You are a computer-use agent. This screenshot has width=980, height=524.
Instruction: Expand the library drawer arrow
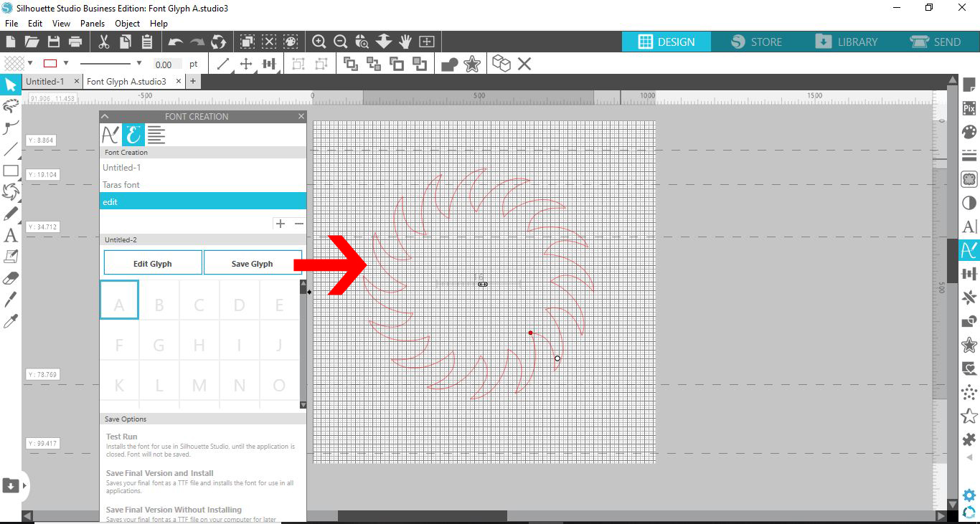(25, 485)
